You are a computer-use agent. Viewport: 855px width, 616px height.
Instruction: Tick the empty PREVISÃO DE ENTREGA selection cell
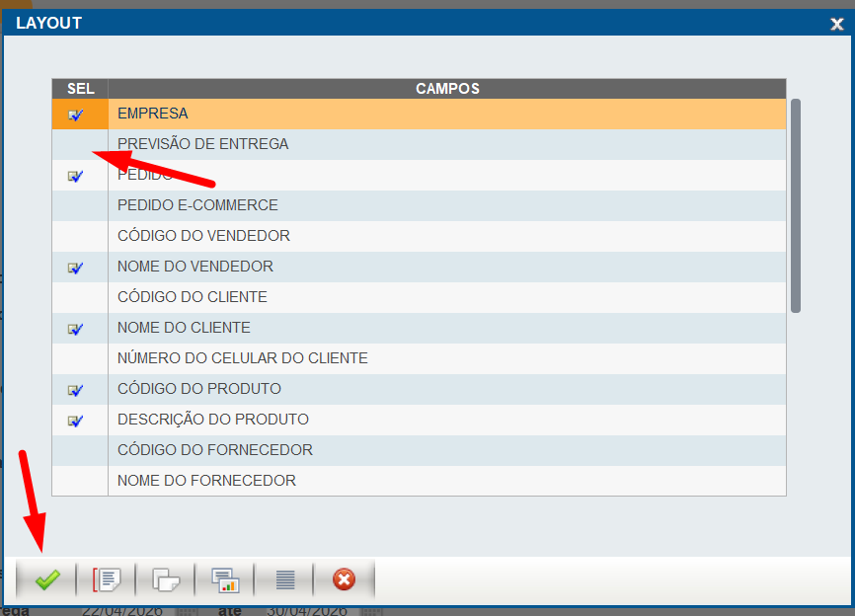coord(79,144)
